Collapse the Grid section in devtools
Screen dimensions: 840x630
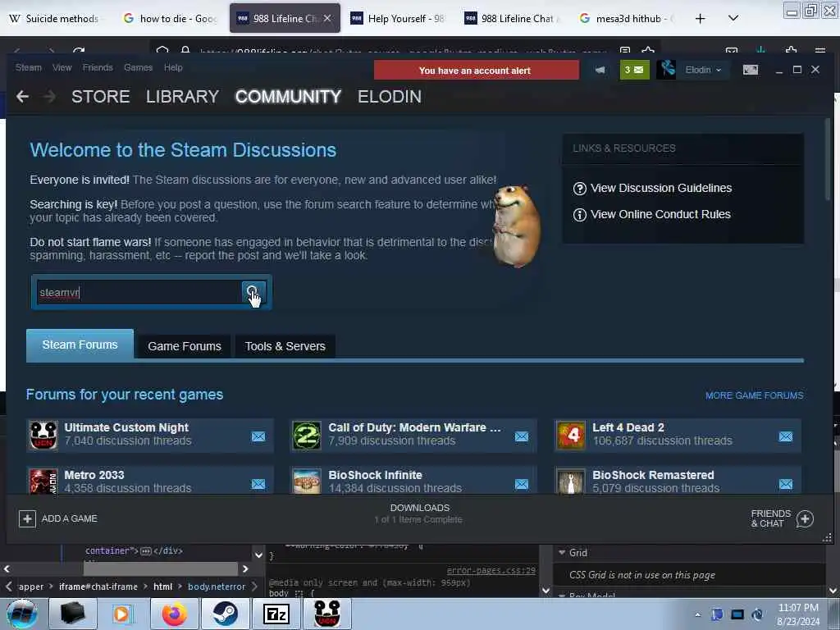pos(562,552)
